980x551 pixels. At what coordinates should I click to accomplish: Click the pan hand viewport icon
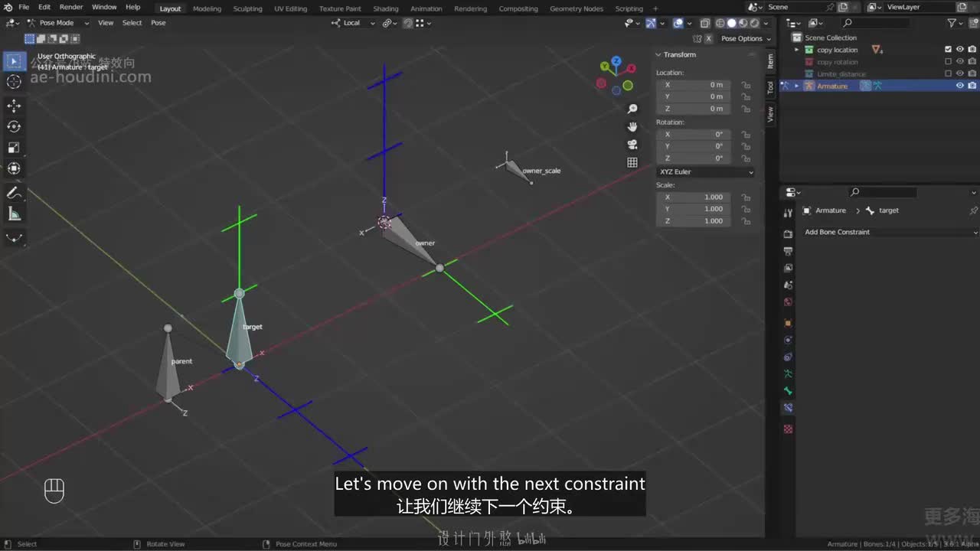(632, 127)
